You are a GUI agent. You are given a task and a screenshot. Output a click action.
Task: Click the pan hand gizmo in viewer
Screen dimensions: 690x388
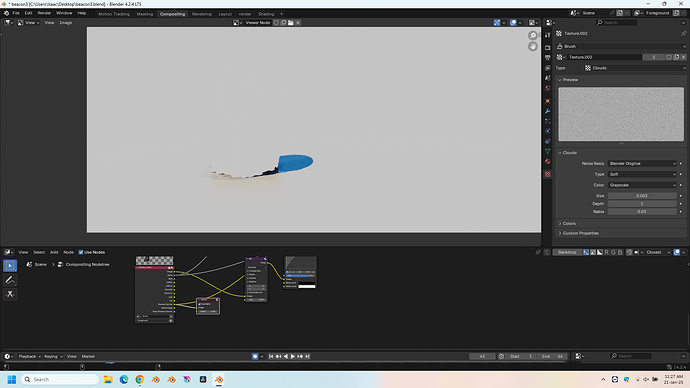(x=532, y=46)
